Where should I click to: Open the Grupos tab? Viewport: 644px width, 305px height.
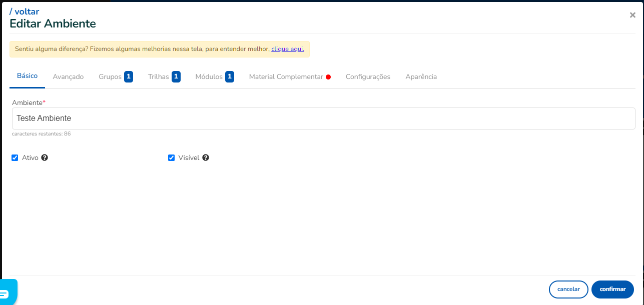pos(116,77)
